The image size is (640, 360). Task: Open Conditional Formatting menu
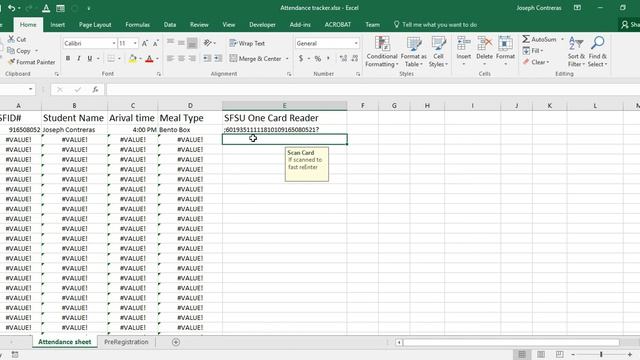click(382, 52)
